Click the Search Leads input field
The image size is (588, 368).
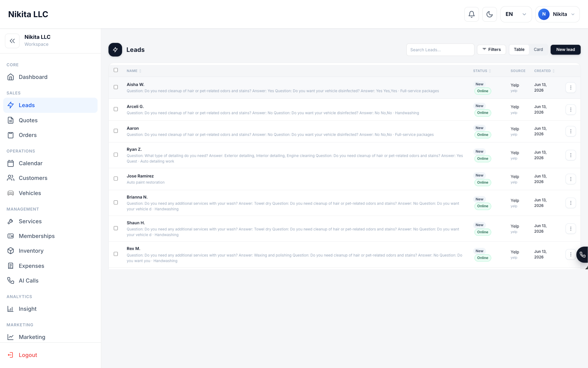click(x=440, y=50)
